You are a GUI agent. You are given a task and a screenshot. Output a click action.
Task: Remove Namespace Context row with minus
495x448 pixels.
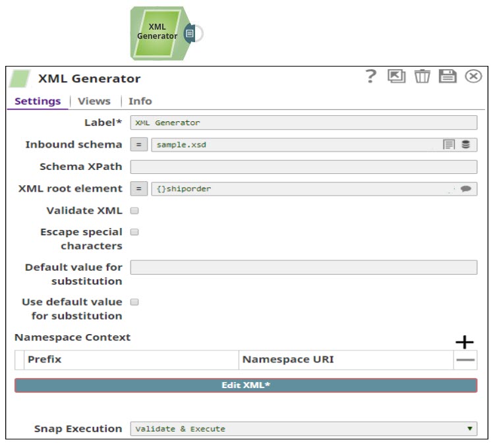pos(465,360)
